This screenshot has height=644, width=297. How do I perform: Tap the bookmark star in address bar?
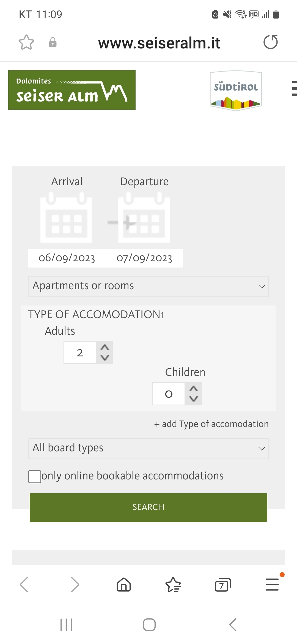(26, 42)
